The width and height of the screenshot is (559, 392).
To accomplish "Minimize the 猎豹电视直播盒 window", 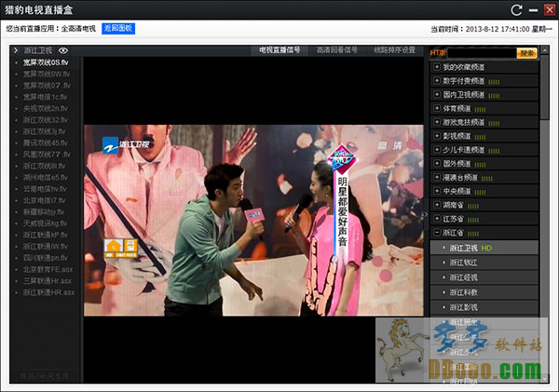I will tap(533, 10).
